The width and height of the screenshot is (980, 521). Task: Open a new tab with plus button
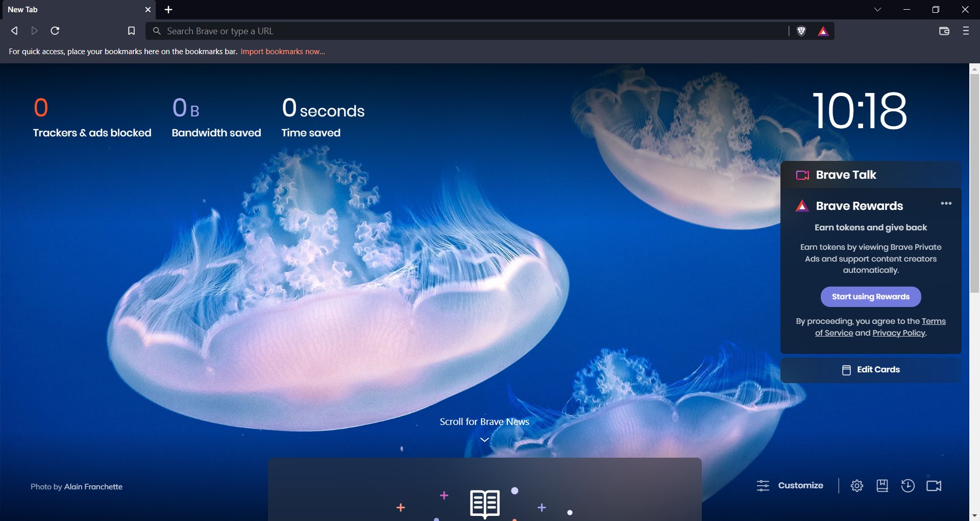(168, 9)
